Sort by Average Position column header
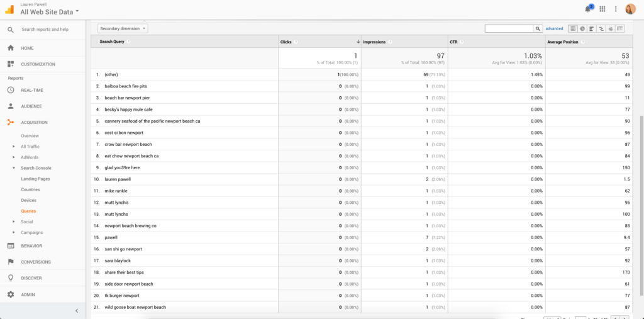 (x=563, y=42)
